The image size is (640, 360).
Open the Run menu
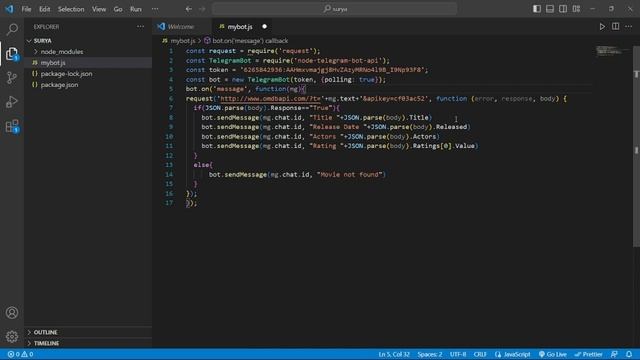136,9
